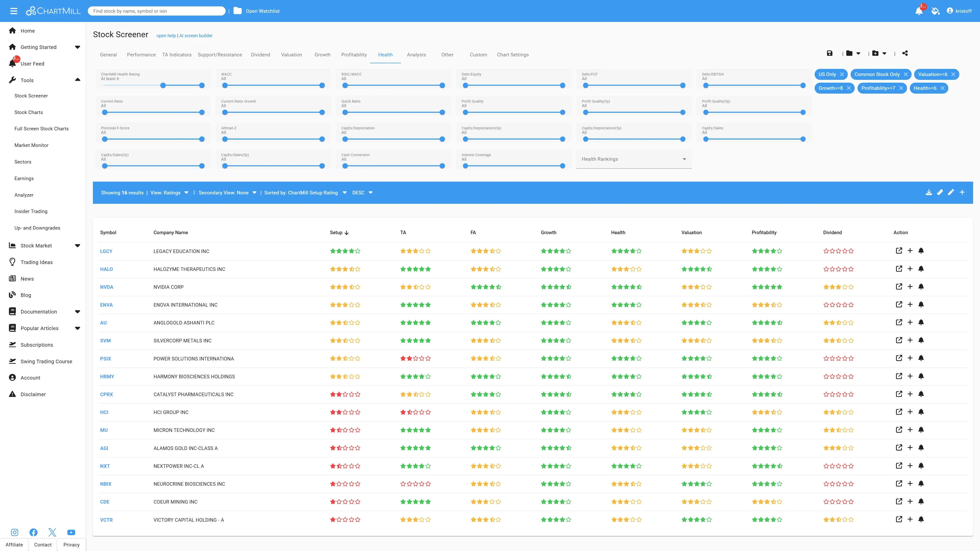Remove the Health>=6 filter chip
This screenshot has height=551, width=980.
(942, 88)
